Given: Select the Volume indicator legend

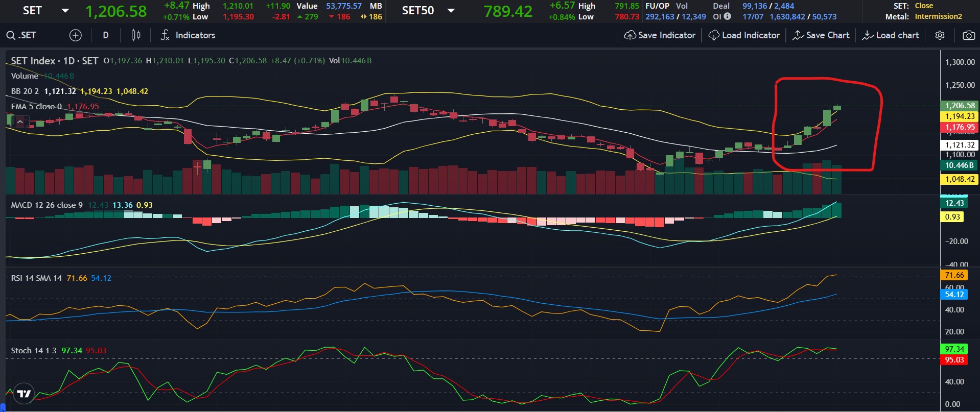Looking at the screenshot, I should pos(25,76).
